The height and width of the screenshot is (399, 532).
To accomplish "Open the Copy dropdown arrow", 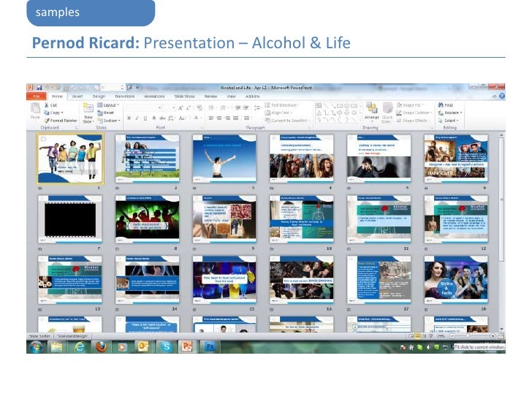I will [x=62, y=113].
